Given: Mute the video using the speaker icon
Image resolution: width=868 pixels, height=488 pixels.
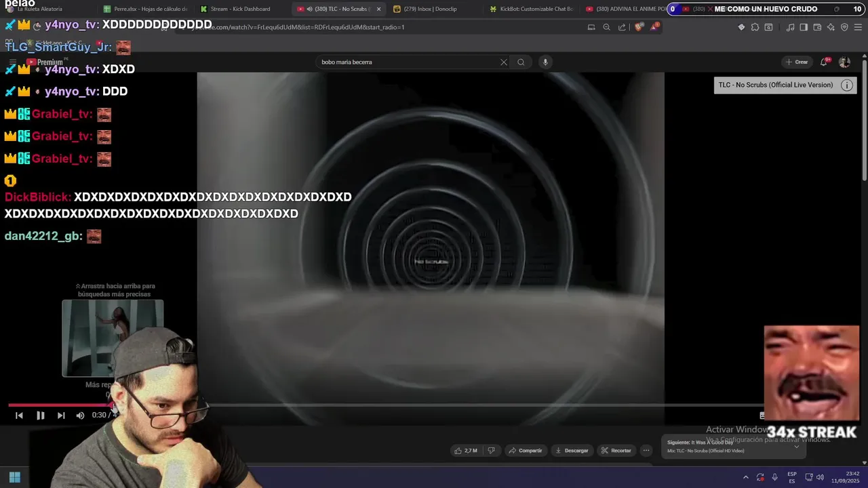Looking at the screenshot, I should 80,415.
